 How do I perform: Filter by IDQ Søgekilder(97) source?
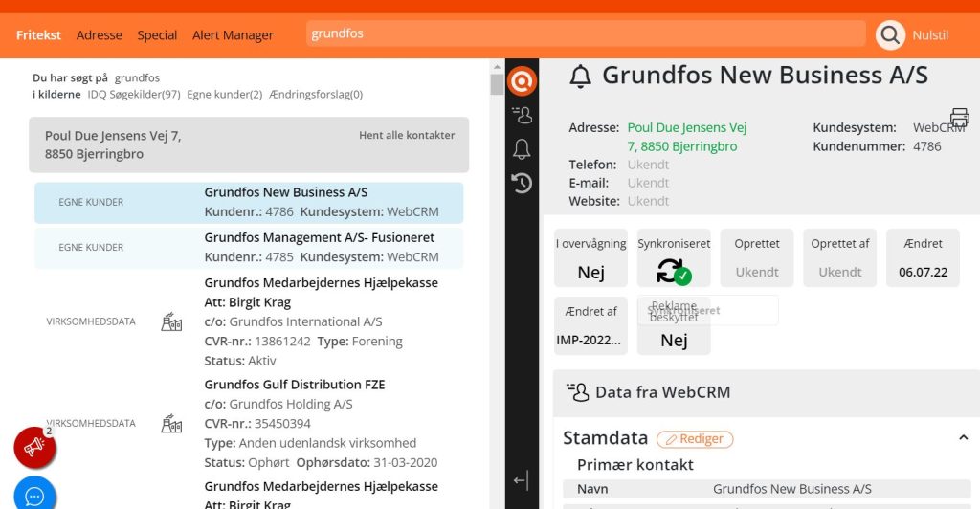[x=134, y=95]
